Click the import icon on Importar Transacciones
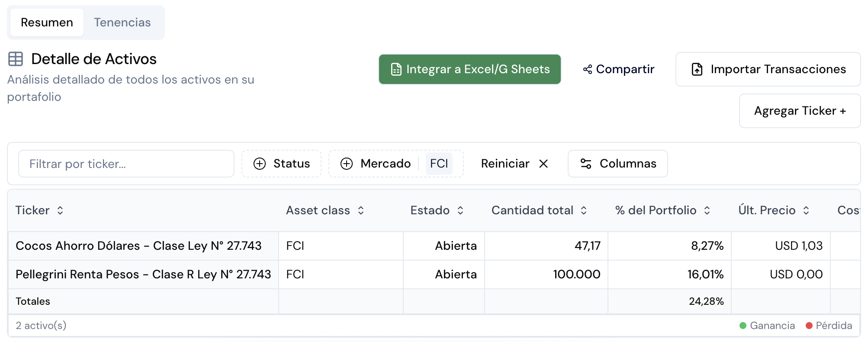 (x=697, y=69)
